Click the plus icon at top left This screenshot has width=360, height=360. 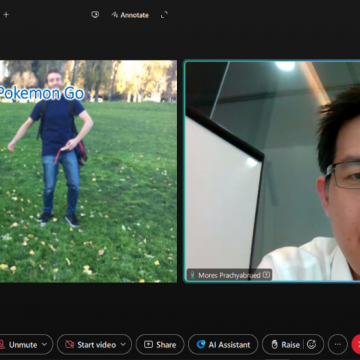(x=6, y=15)
